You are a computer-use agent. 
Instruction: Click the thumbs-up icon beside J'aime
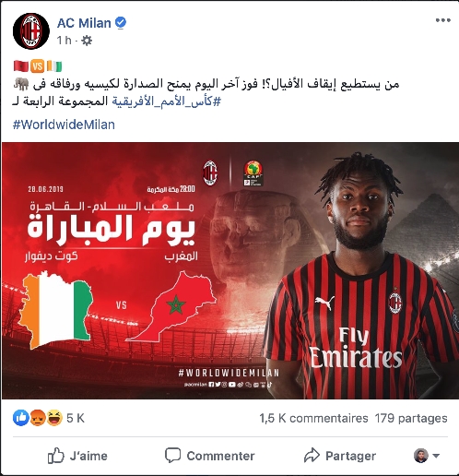(x=56, y=456)
